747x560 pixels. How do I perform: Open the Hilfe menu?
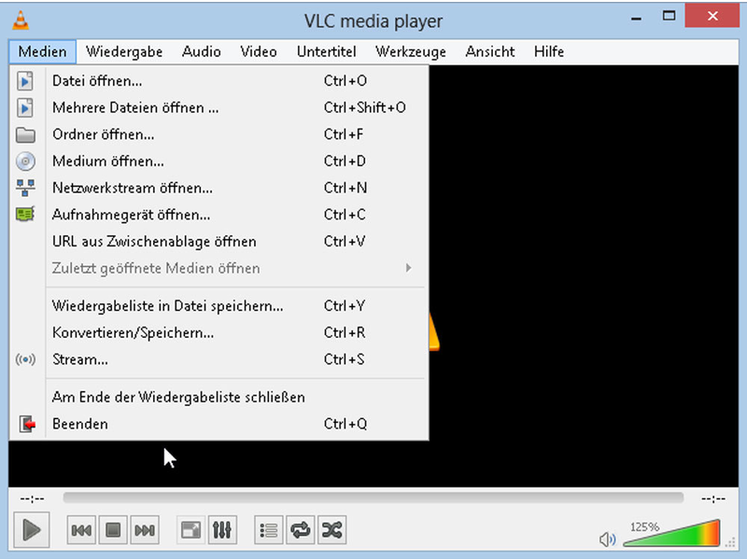[549, 51]
